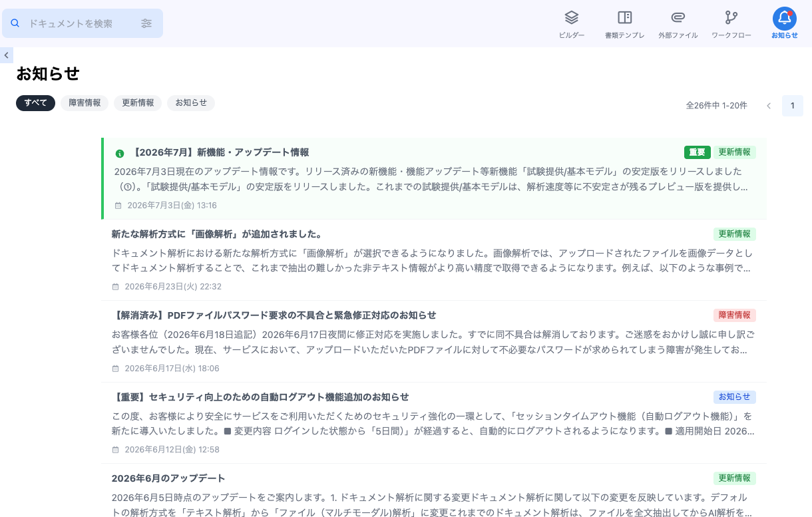
Task: Open 【重要】セキュリティ向上のための自動ログアウト notice
Action: 260,397
